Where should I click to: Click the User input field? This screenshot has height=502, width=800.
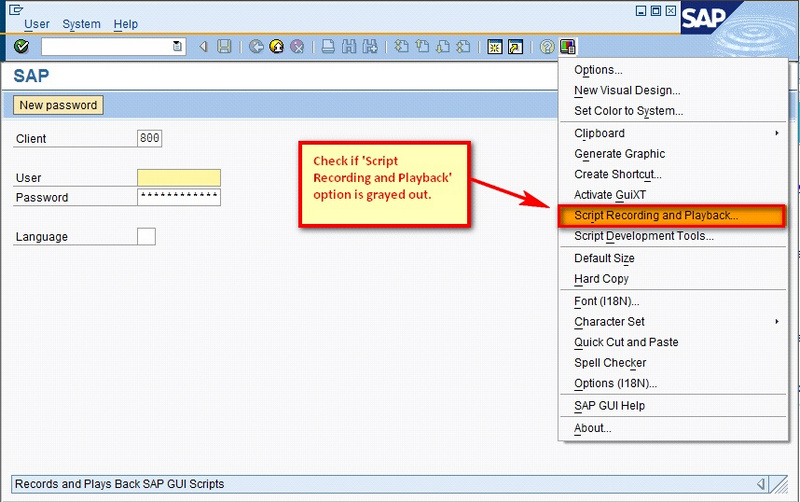coord(178,178)
